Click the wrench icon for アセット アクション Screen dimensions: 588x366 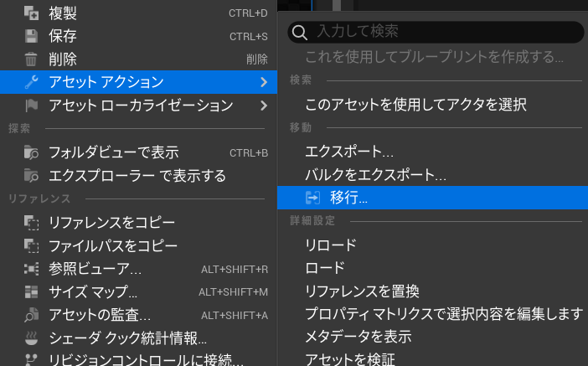[x=31, y=82]
